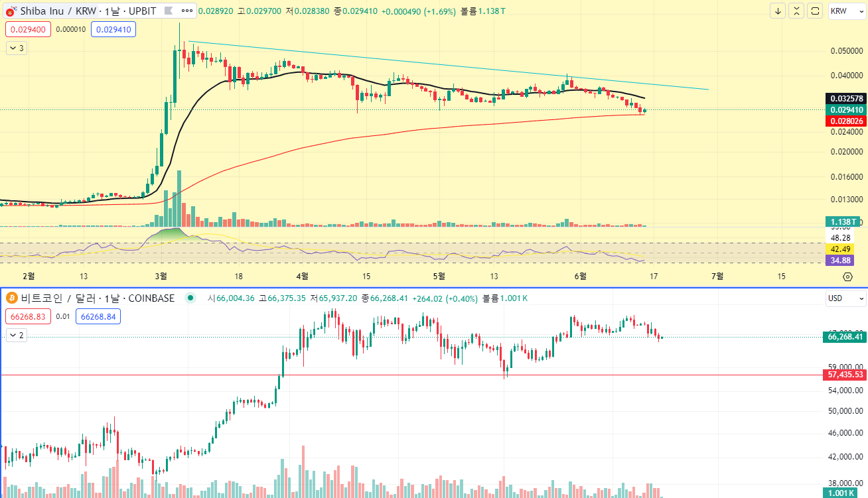Click the 0.024000 price axis label
The height and width of the screenshot is (498, 868).
coord(845,132)
